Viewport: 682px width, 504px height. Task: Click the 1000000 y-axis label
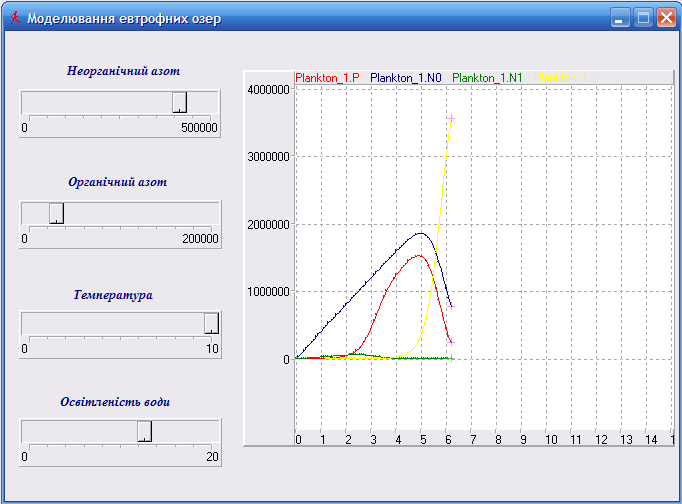tap(268, 292)
